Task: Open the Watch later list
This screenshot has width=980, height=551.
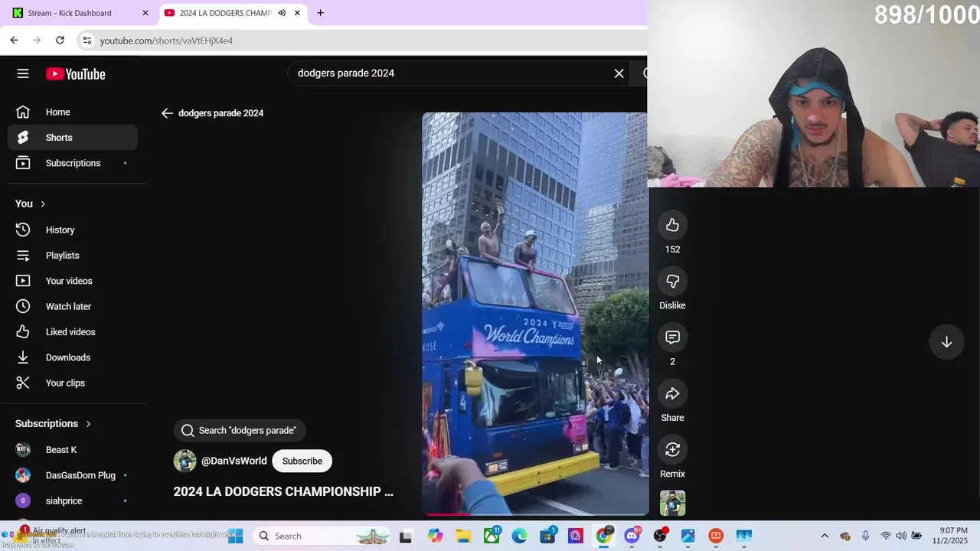Action: [73, 306]
